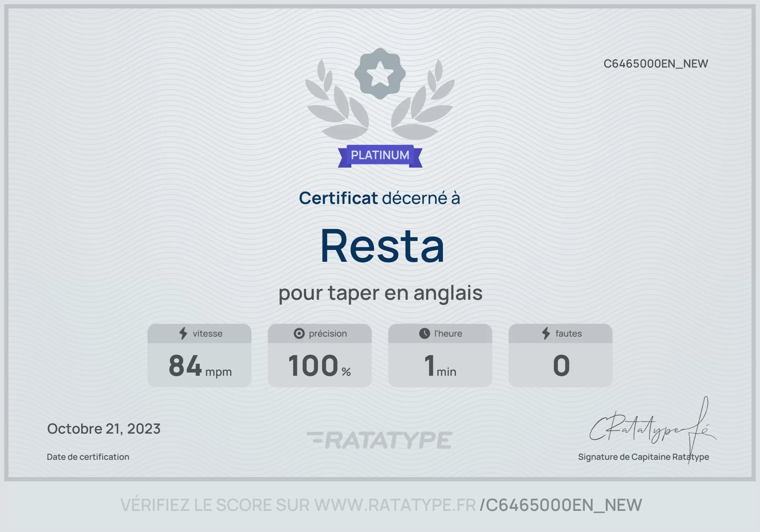Click the Ratatype logo at the bottom center
This screenshot has height=532, width=760.
(x=380, y=440)
